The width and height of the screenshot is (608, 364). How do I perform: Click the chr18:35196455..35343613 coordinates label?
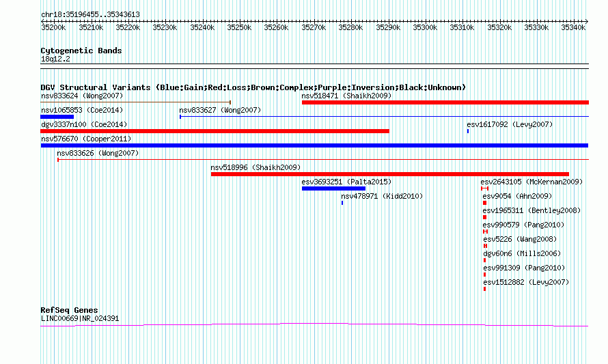tap(90, 15)
